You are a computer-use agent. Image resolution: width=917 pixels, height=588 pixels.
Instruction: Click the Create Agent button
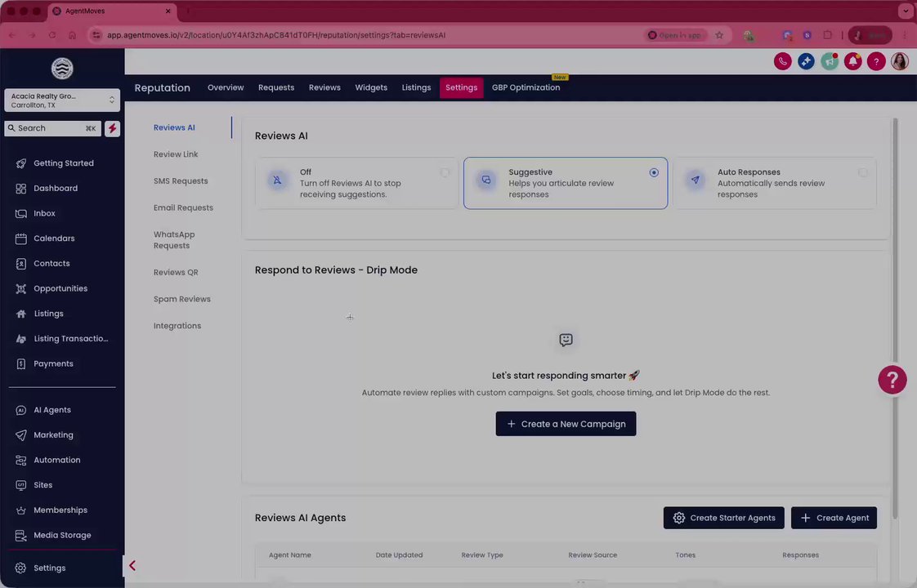[834, 518]
